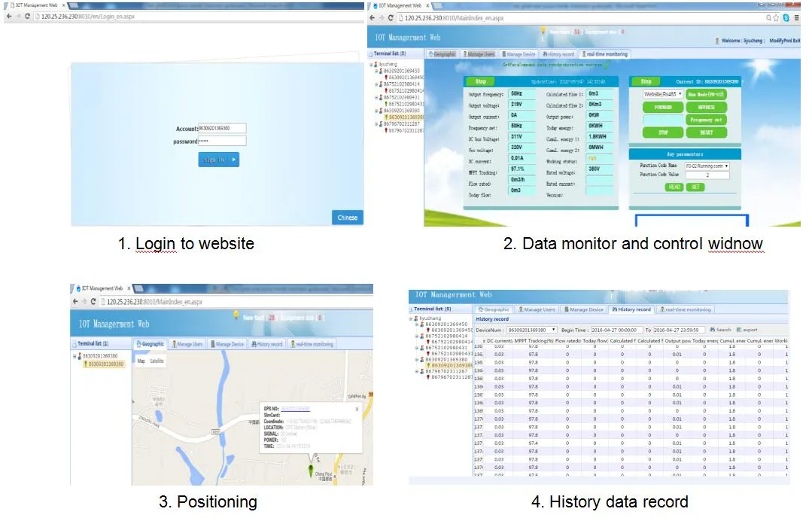Image resolution: width=812 pixels, height=524 pixels.
Task: Click the Account field on the login page
Action: coord(222,128)
